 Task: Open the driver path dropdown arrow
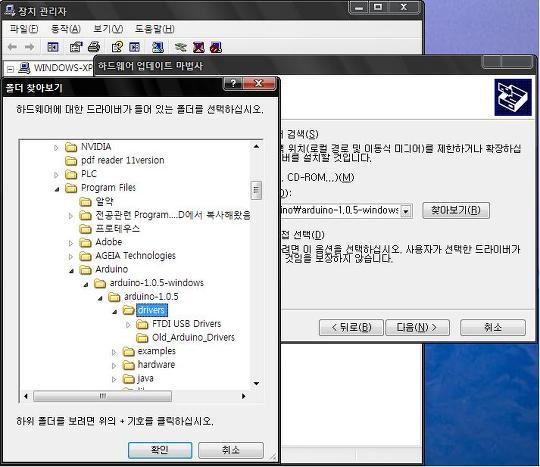point(406,210)
